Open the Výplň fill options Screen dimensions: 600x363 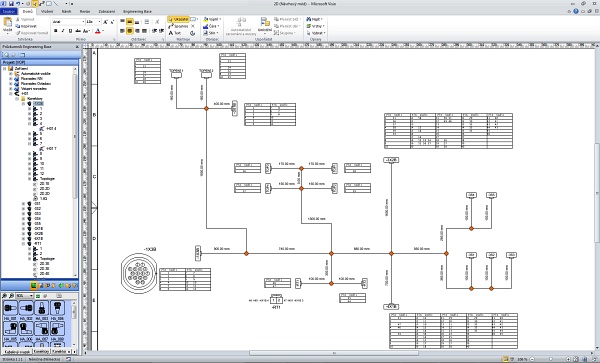(211, 19)
